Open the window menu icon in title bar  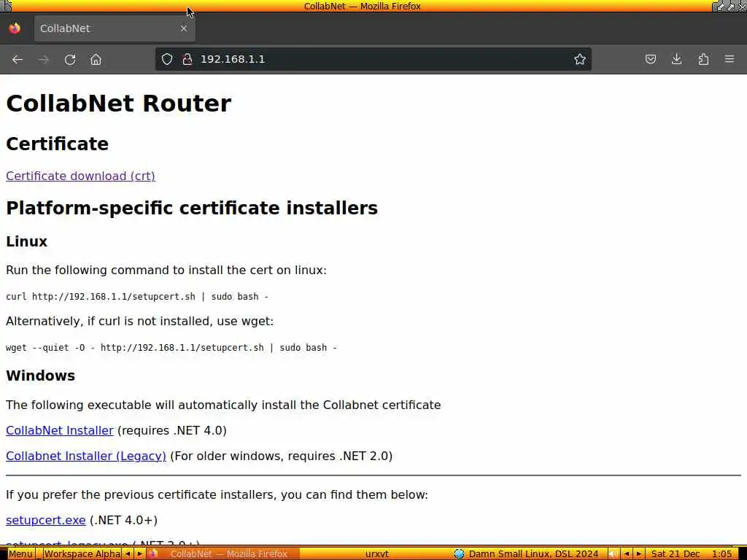tap(6, 6)
